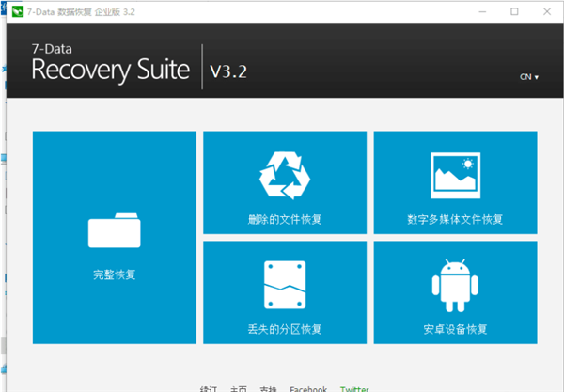Click the 7-Data app icon in title bar
This screenshot has height=392, width=564.
point(17,11)
